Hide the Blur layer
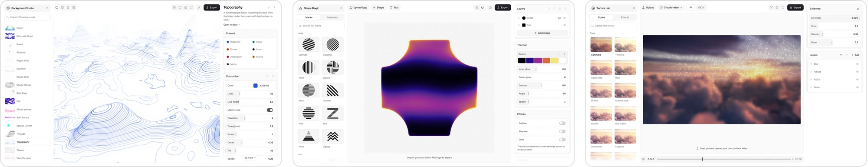This screenshot has width=868, height=167. [857, 64]
